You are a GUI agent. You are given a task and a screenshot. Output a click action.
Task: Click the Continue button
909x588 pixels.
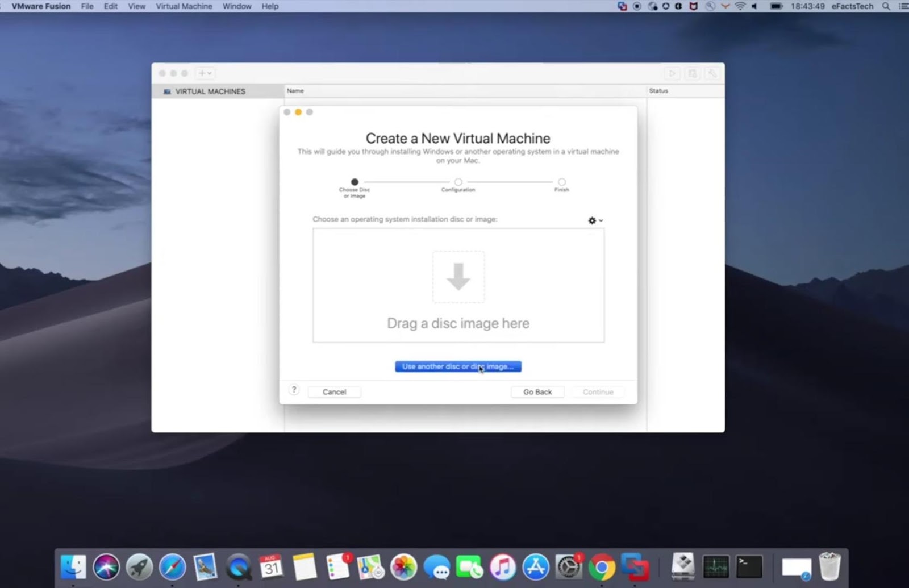click(598, 392)
